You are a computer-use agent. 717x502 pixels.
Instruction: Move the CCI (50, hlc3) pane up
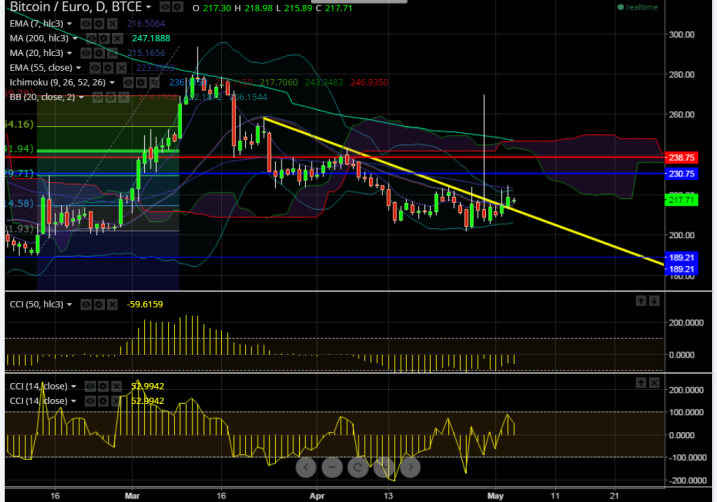pos(641,300)
